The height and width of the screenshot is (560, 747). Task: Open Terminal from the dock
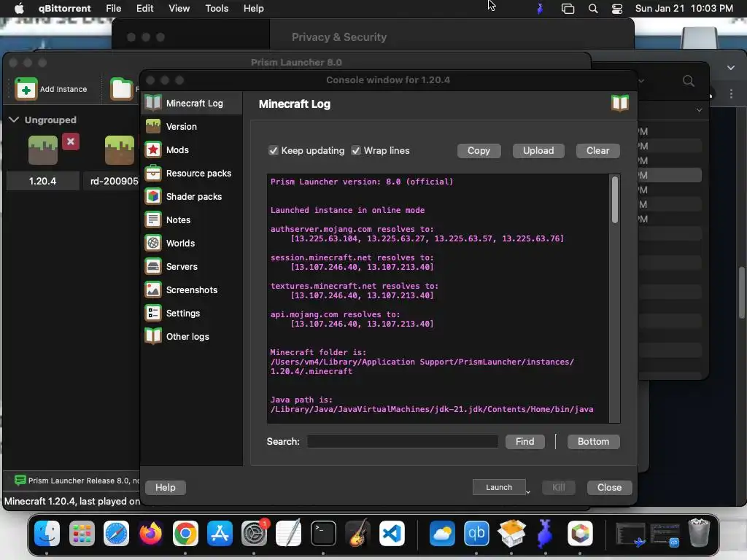[323, 533]
